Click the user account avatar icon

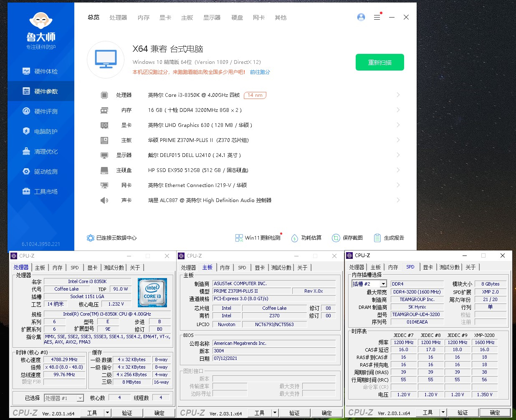[361, 17]
